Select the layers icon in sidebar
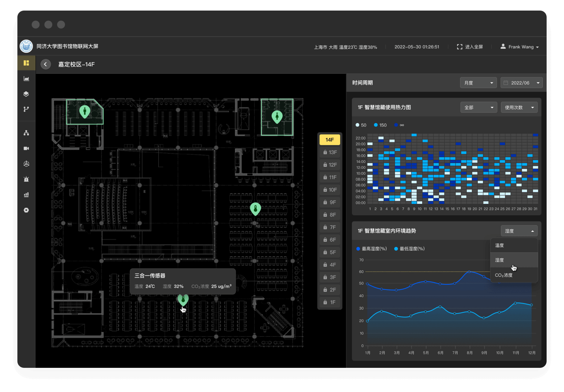Viewport: 564px width, 392px height. pos(26,94)
